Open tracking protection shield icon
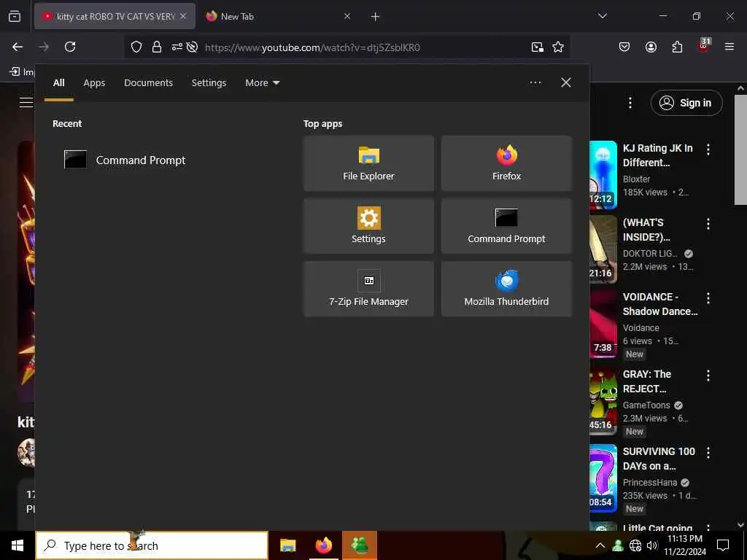The image size is (747, 560). pyautogui.click(x=136, y=47)
